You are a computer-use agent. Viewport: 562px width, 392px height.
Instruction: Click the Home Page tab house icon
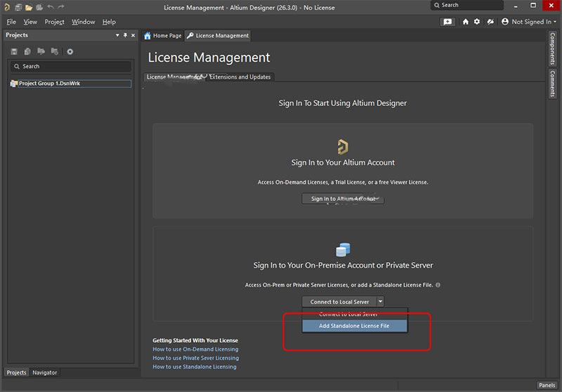pyautogui.click(x=148, y=35)
